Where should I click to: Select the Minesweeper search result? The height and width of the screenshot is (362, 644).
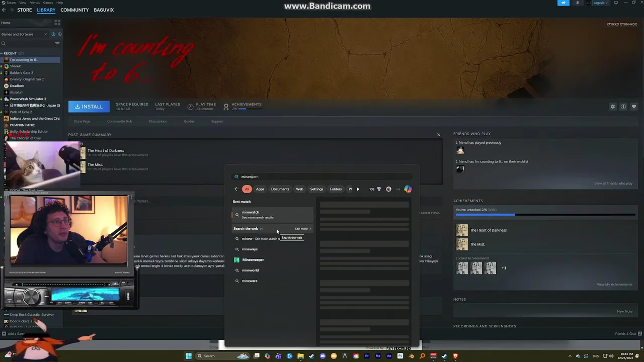[272, 260]
